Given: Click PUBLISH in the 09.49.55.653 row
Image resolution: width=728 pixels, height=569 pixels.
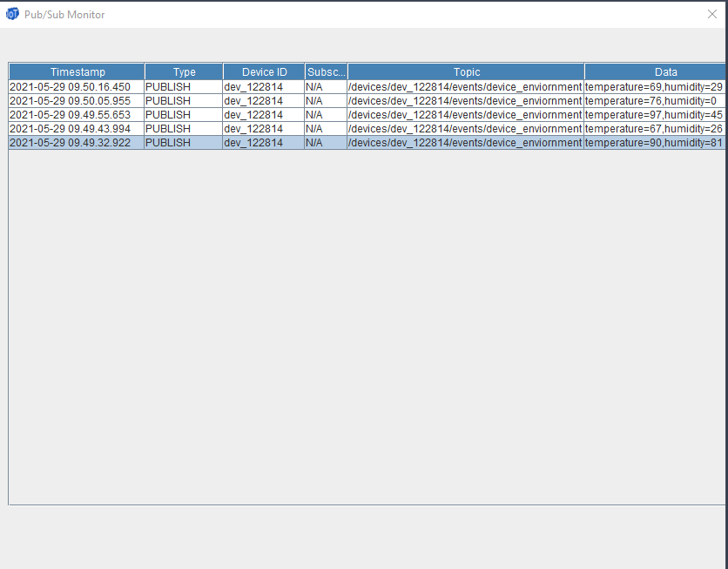Looking at the screenshot, I should pyautogui.click(x=167, y=115).
